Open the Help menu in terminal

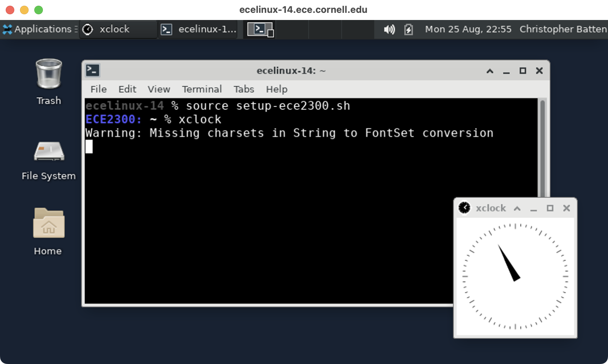pos(276,89)
